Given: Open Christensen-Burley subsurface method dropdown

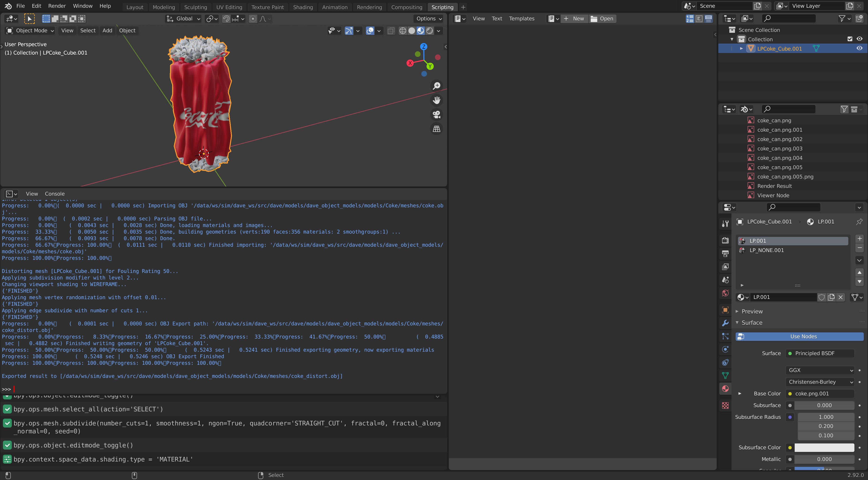Looking at the screenshot, I should (x=820, y=382).
